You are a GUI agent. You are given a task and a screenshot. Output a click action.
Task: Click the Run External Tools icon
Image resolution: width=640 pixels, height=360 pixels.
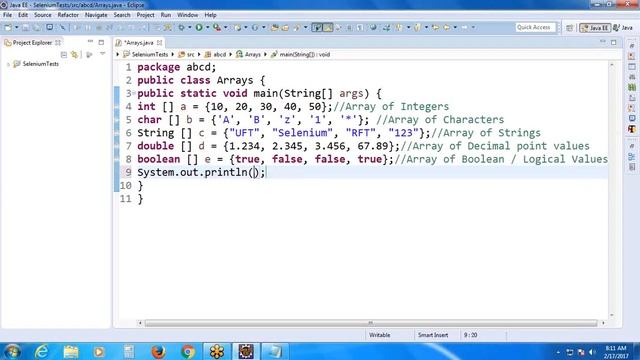pyautogui.click(x=217, y=27)
